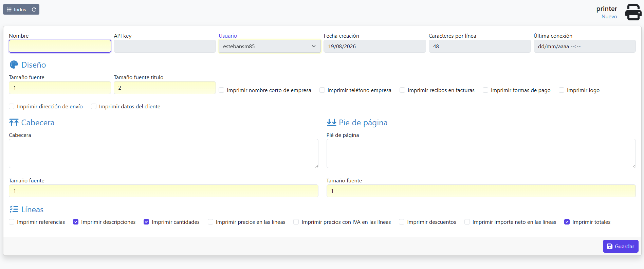Click the Pie de página down-arrows icon
Screen dimensions: 644x269
(331, 122)
